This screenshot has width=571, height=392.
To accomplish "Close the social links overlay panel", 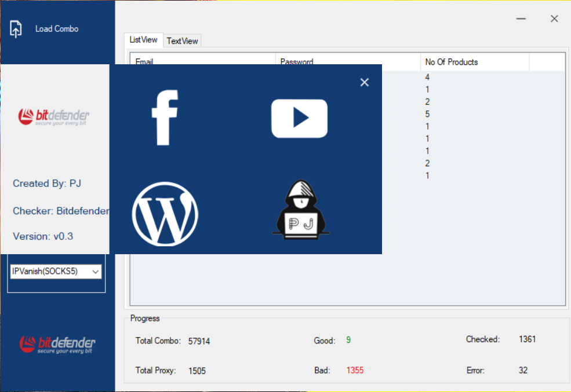I will pyautogui.click(x=365, y=83).
